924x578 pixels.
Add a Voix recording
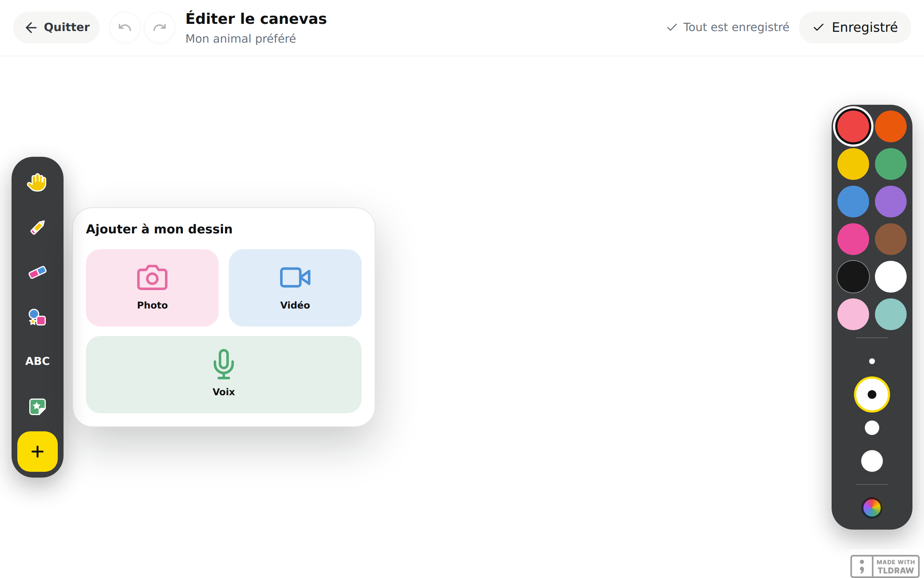click(224, 375)
